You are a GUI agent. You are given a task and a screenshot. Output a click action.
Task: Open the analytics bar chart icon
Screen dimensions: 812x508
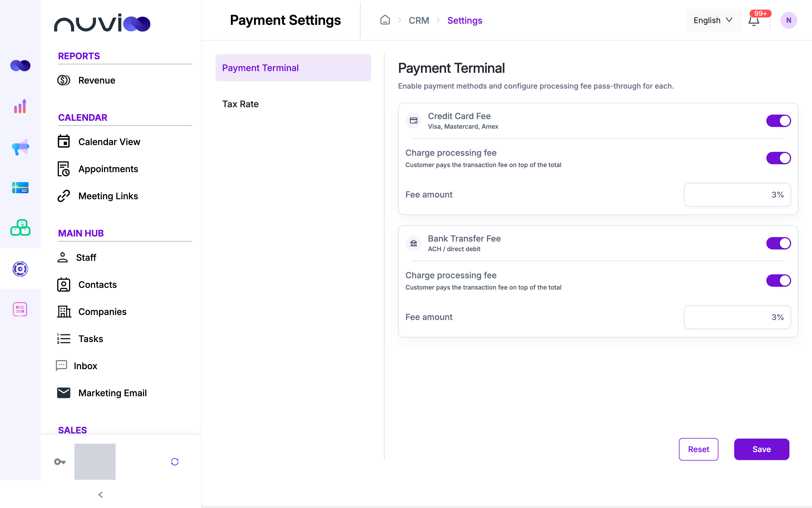[x=20, y=106]
